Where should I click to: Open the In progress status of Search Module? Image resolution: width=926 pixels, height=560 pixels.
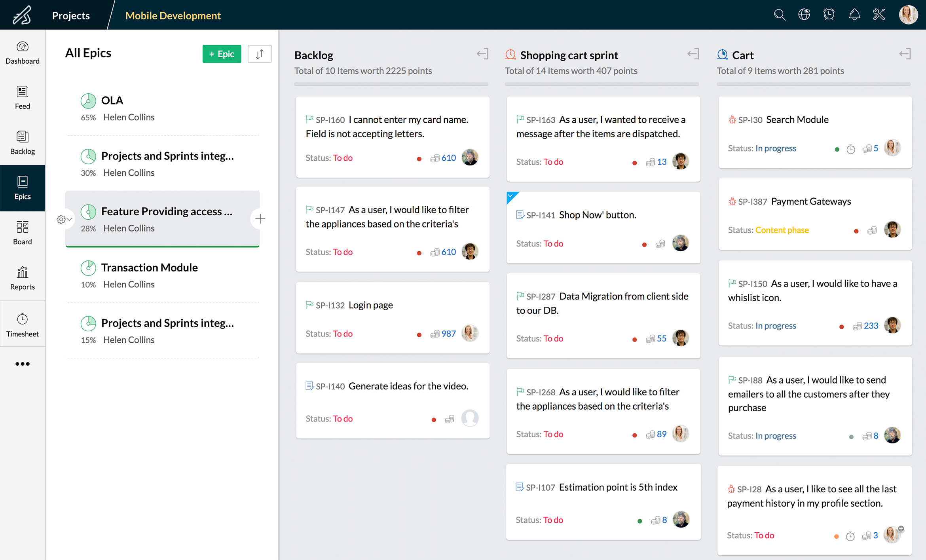775,148
